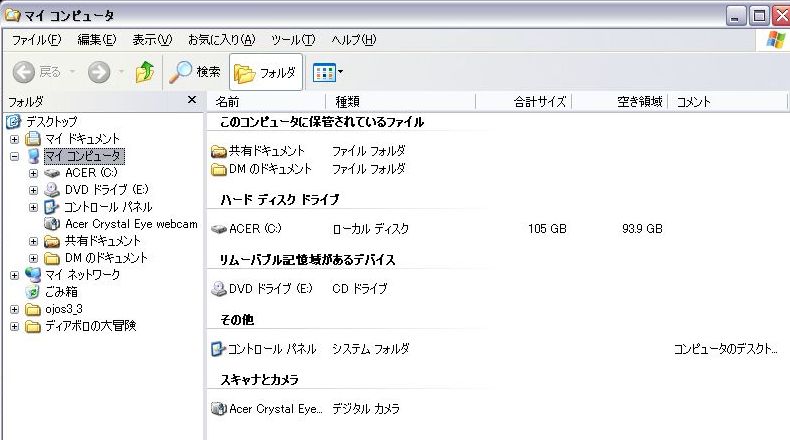
Task: Expand ディアボロの大冒険 tree node
Action: pos(15,327)
